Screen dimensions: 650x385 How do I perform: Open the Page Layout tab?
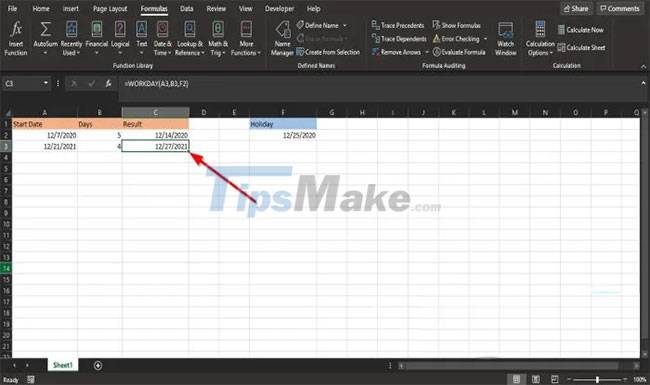click(x=110, y=8)
